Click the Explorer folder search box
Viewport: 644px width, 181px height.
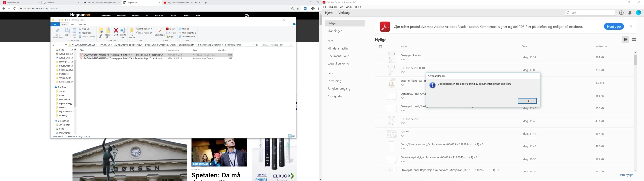point(277,45)
